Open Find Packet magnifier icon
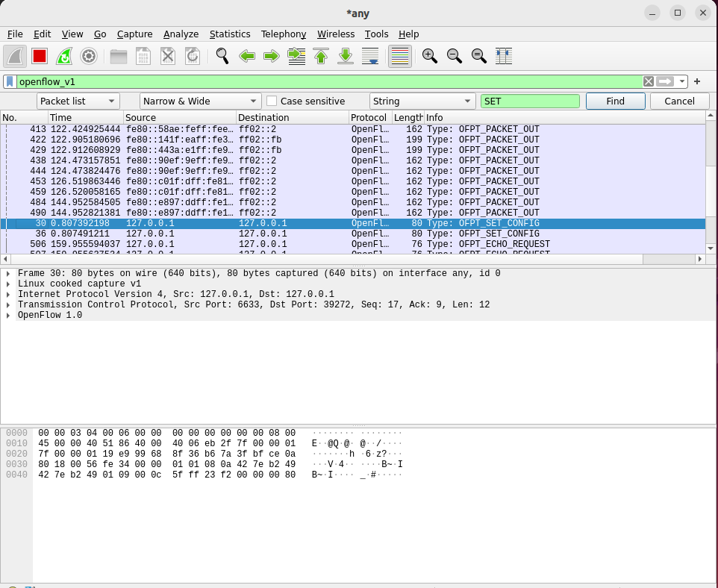 pos(222,56)
